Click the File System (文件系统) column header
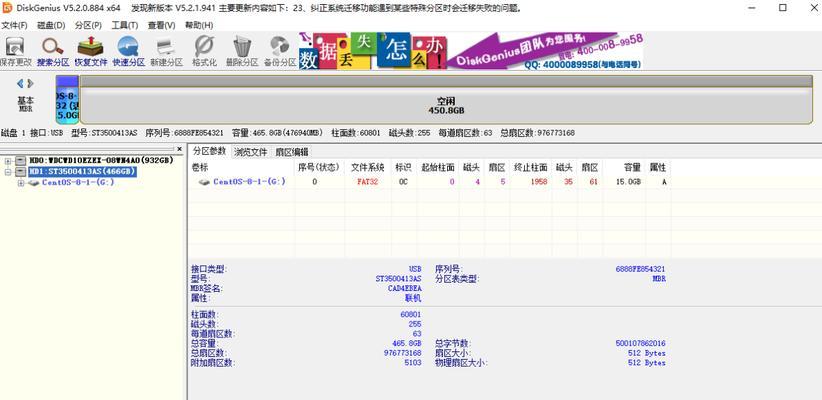 [x=367, y=168]
